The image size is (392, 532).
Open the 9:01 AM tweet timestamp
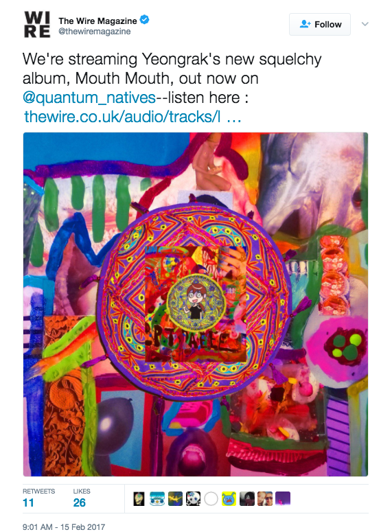(64, 527)
